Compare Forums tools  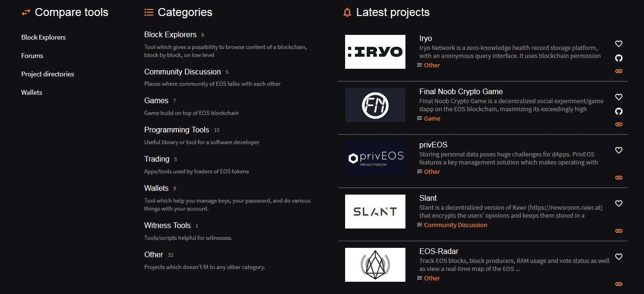tap(32, 56)
